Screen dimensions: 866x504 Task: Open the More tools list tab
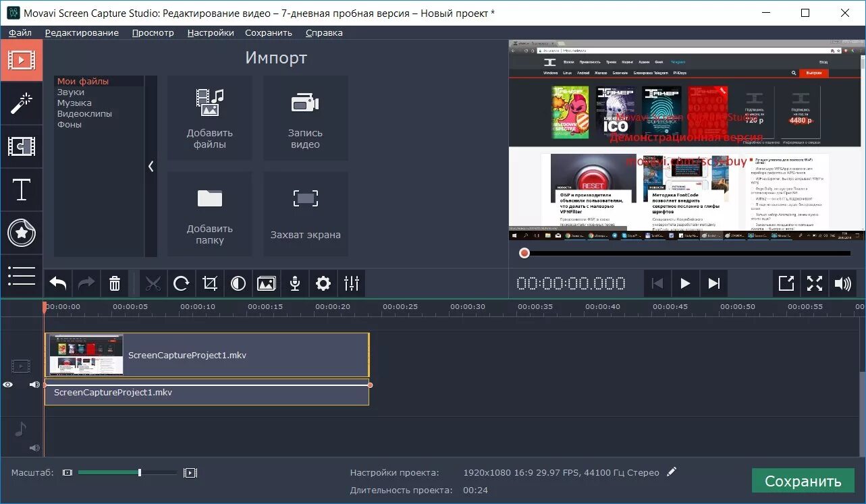pos(21,276)
